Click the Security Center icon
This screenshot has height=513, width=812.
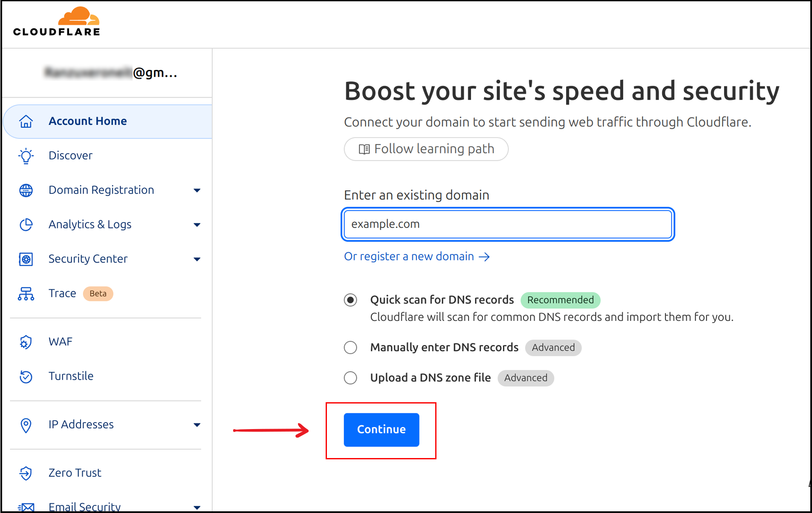click(x=26, y=259)
